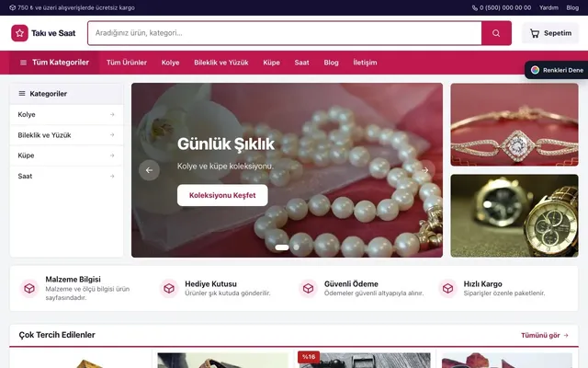588x368 pixels.
Task: Open Saat in navigation bar
Action: [302, 63]
